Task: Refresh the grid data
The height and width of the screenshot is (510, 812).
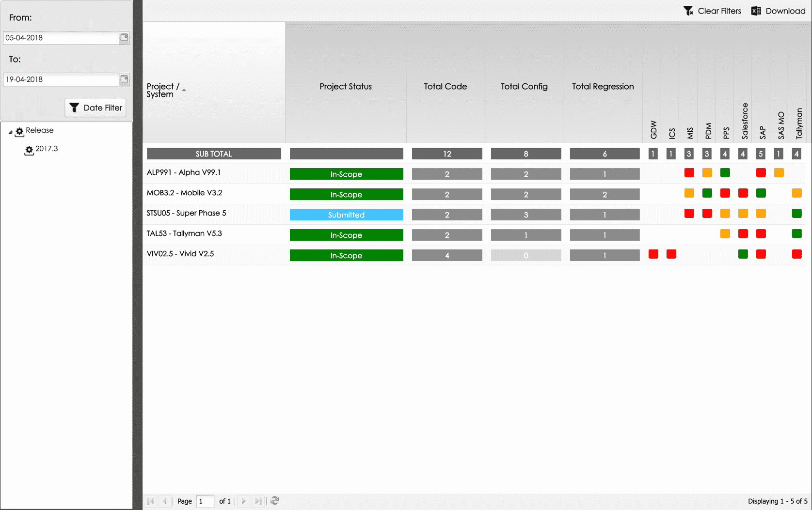Action: [275, 501]
